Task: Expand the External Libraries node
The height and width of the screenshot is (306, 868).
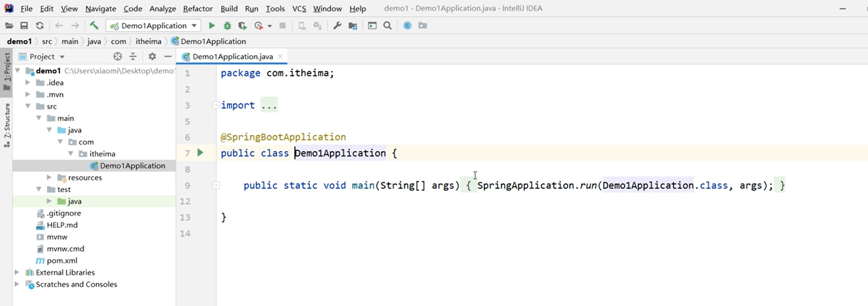Action: tap(17, 272)
